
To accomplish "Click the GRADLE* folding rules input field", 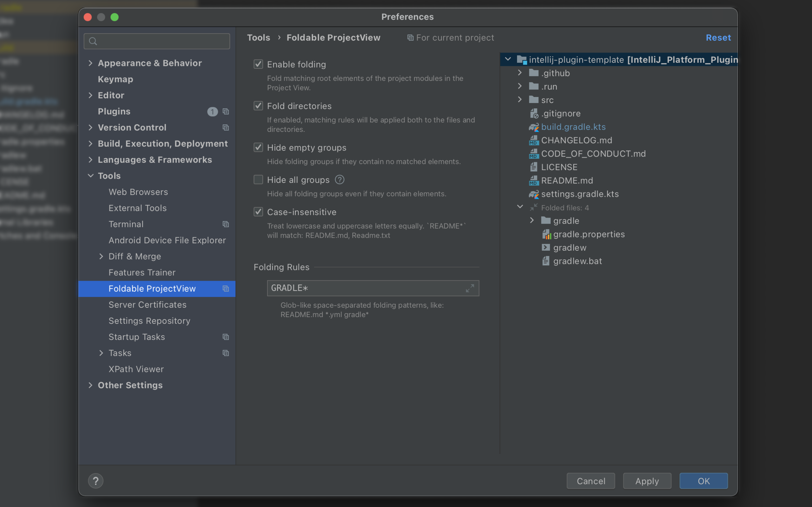I will pyautogui.click(x=370, y=288).
